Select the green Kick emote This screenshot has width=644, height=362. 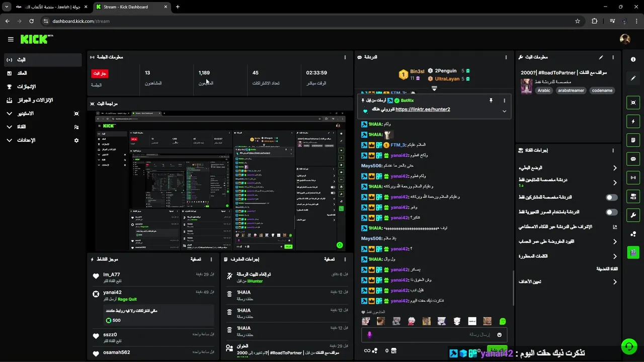click(502, 321)
